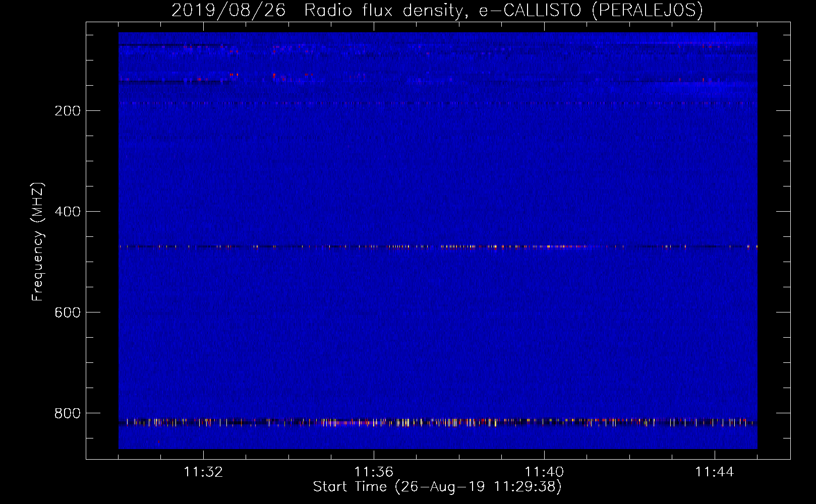Screen dimensions: 816x504
Task: Click the 200 frequency tick label
Action: 68,111
